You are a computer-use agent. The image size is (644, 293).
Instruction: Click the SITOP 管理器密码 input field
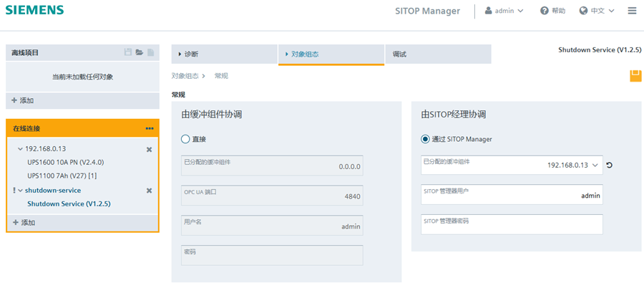(512, 225)
